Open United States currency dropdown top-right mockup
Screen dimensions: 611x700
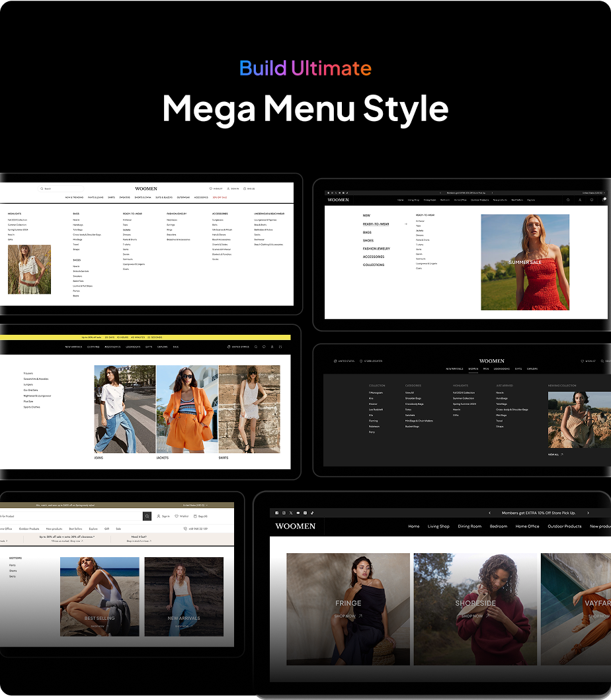pos(594,193)
